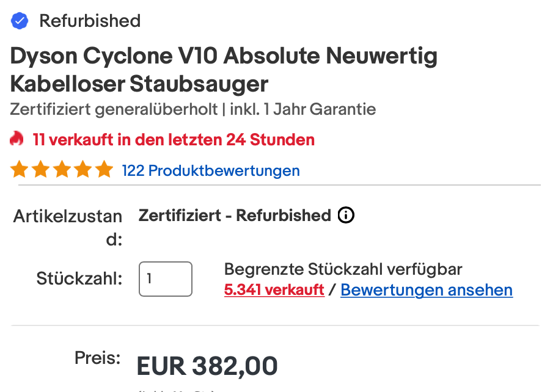Click the blue verified checkmark badge

(x=20, y=21)
